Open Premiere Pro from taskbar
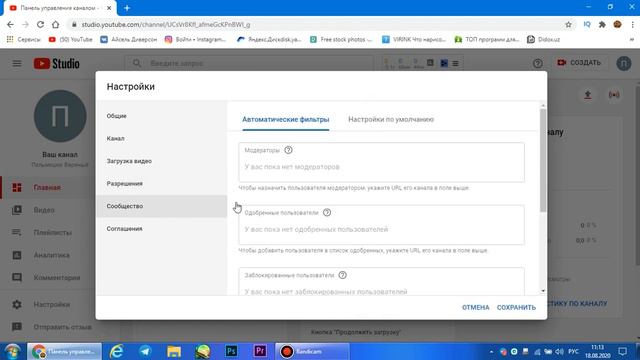The height and width of the screenshot is (360, 640). click(260, 351)
